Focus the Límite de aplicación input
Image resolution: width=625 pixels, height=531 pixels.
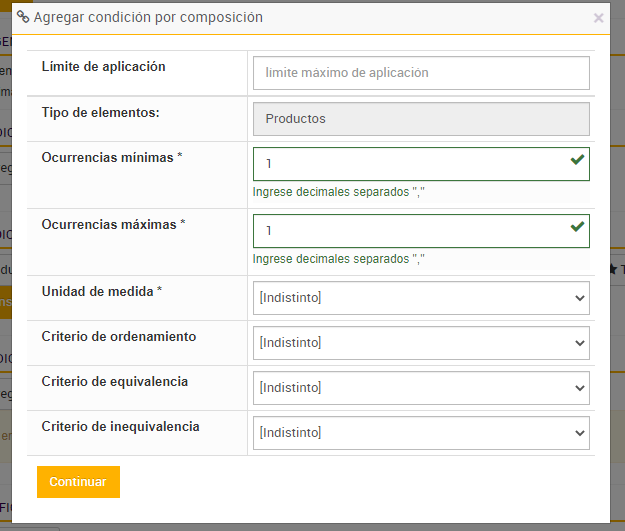(x=421, y=73)
